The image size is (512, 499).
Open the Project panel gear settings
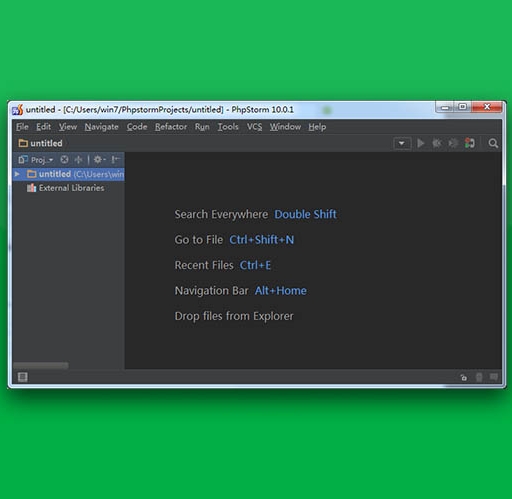99,160
